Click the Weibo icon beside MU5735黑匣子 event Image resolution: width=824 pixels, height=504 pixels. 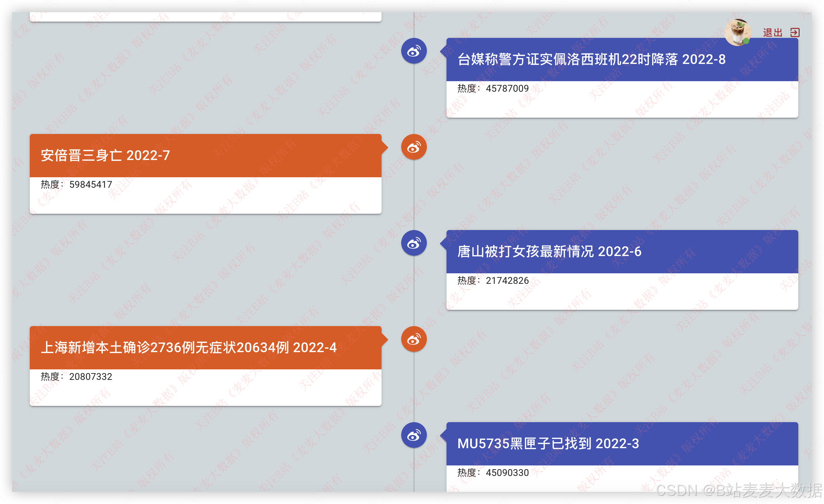pos(414,435)
